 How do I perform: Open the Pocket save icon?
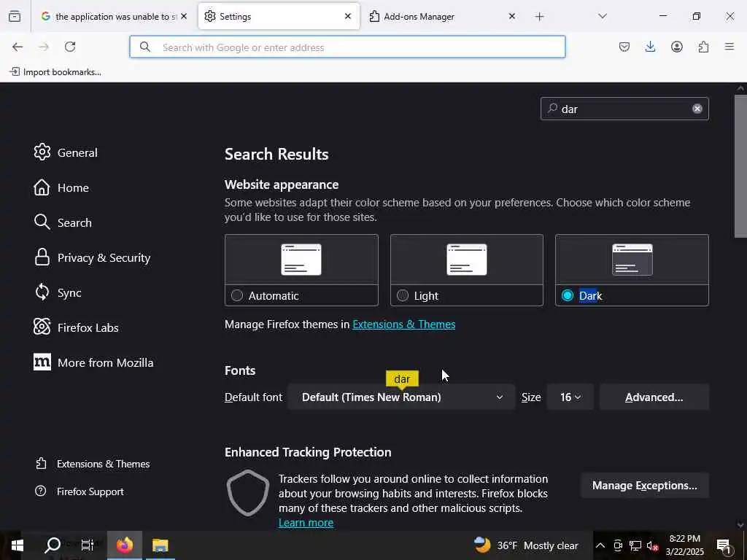pyautogui.click(x=624, y=47)
